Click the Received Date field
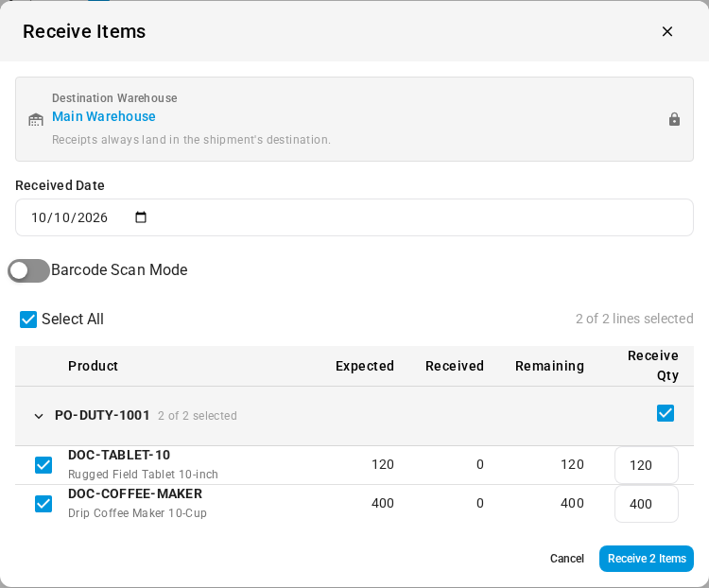The height and width of the screenshot is (588, 709). coord(354,217)
